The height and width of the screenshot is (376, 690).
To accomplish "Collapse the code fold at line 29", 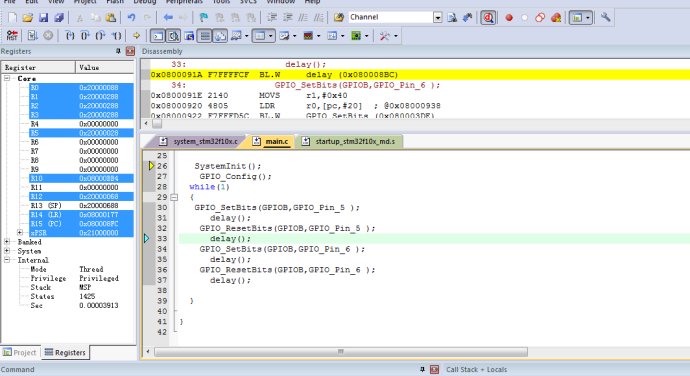I will [174, 197].
